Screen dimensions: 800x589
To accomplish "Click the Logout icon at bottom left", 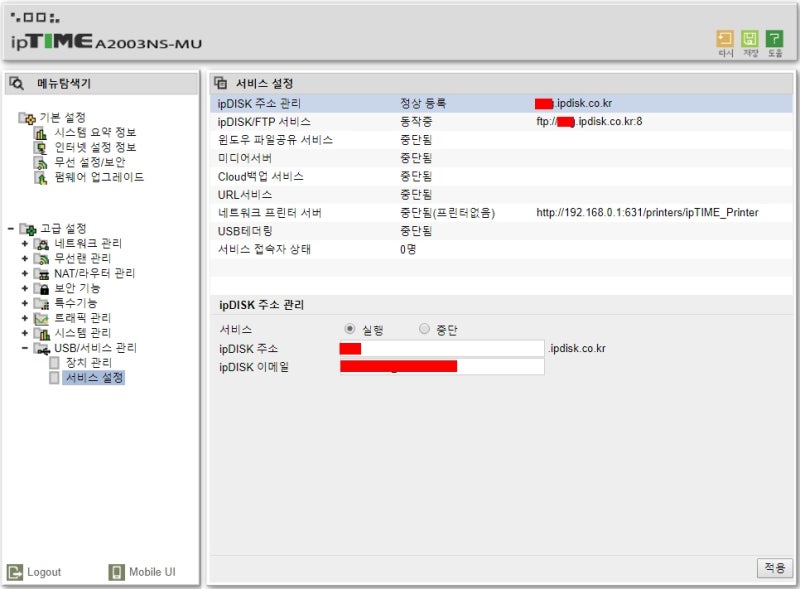I will (x=18, y=571).
